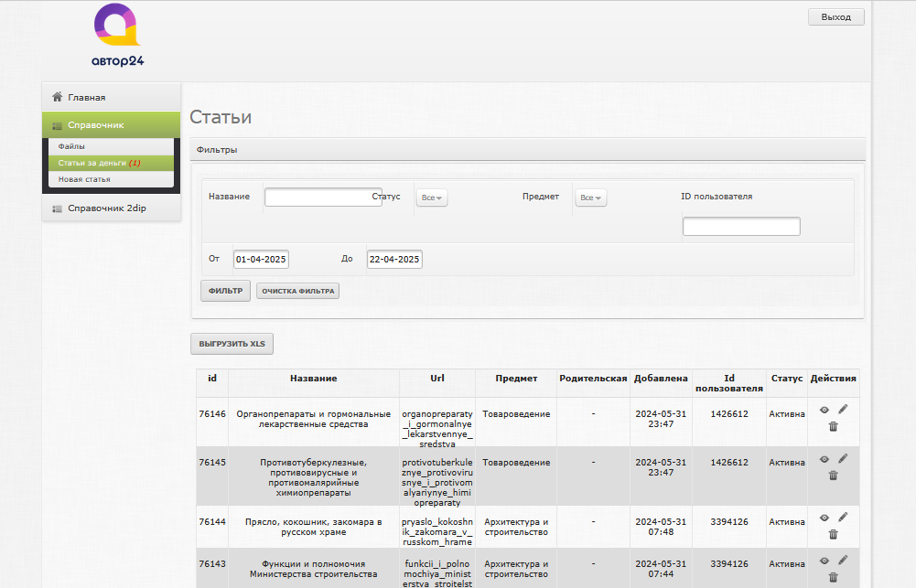This screenshot has height=588, width=916.
Task: Click title Прясло, кокошник, закомара в русском храме
Action: click(314, 528)
